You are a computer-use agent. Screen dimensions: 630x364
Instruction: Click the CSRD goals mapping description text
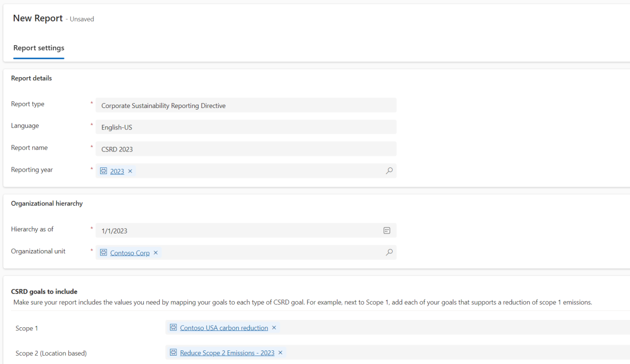302,303
